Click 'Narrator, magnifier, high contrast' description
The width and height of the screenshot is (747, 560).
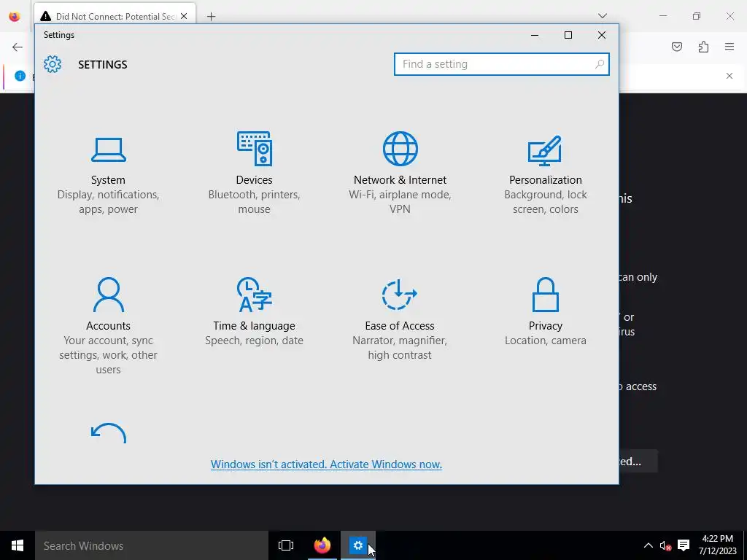[400, 348]
